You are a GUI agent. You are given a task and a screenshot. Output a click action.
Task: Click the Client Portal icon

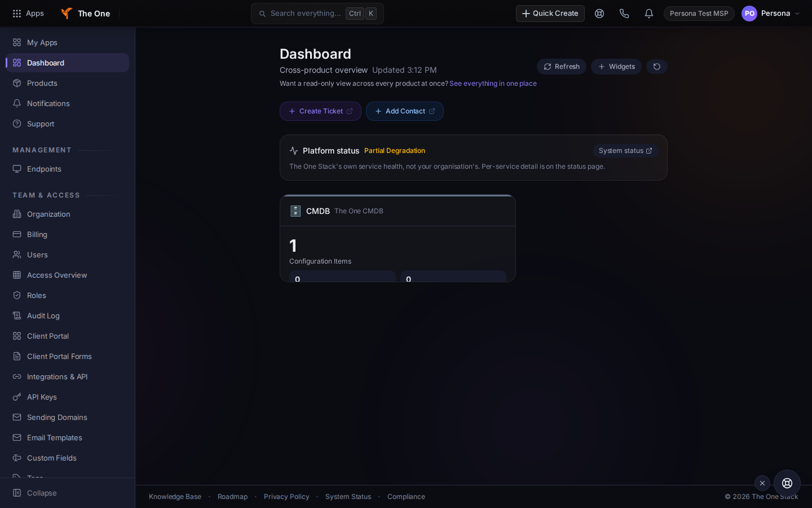[17, 336]
